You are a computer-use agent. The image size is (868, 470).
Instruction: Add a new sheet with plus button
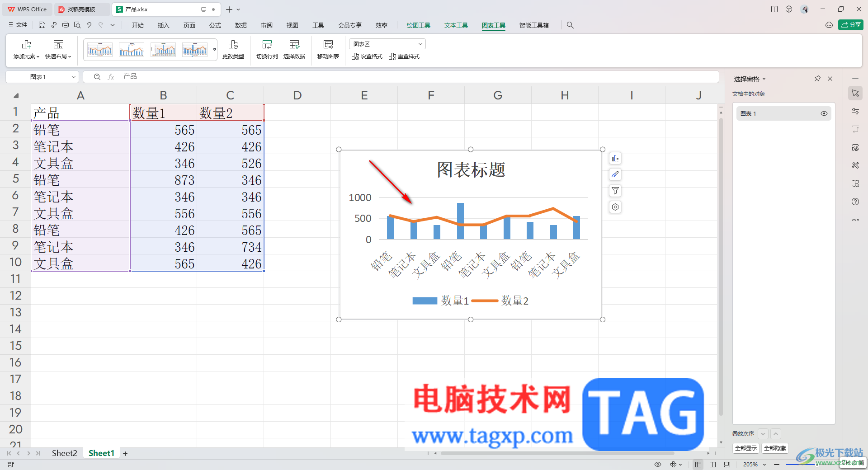click(125, 454)
